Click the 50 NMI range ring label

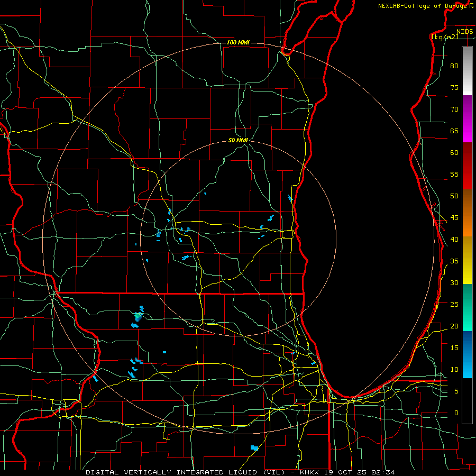[x=238, y=140]
